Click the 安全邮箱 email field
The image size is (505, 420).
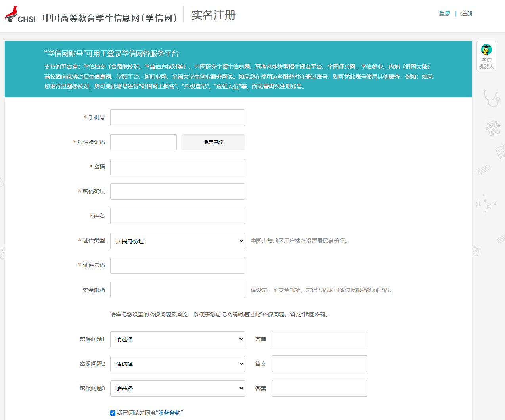click(x=177, y=290)
